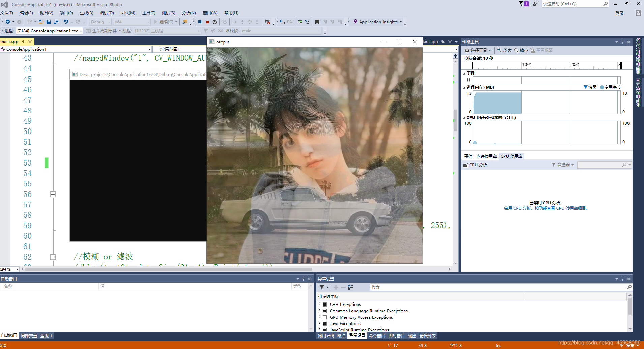Show the exception settings list columns button
Viewport: 644px width, 349px height.
[x=351, y=287]
